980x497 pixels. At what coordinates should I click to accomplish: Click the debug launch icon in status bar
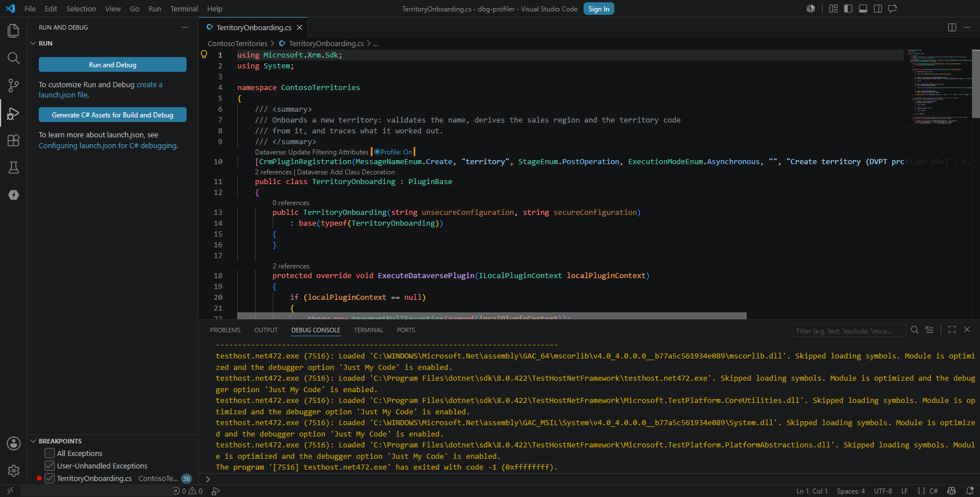215,491
